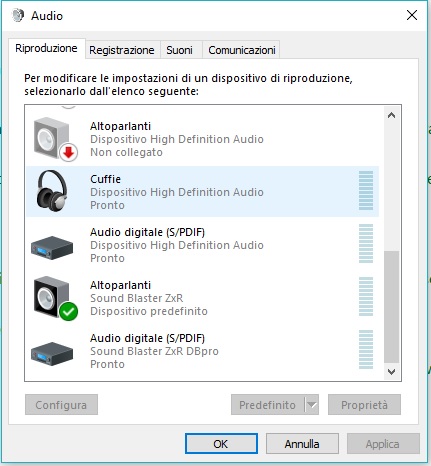Image resolution: width=431 pixels, height=466 pixels.
Task: Click the disconnected Altoparlanti speaker icon
Action: (55, 139)
